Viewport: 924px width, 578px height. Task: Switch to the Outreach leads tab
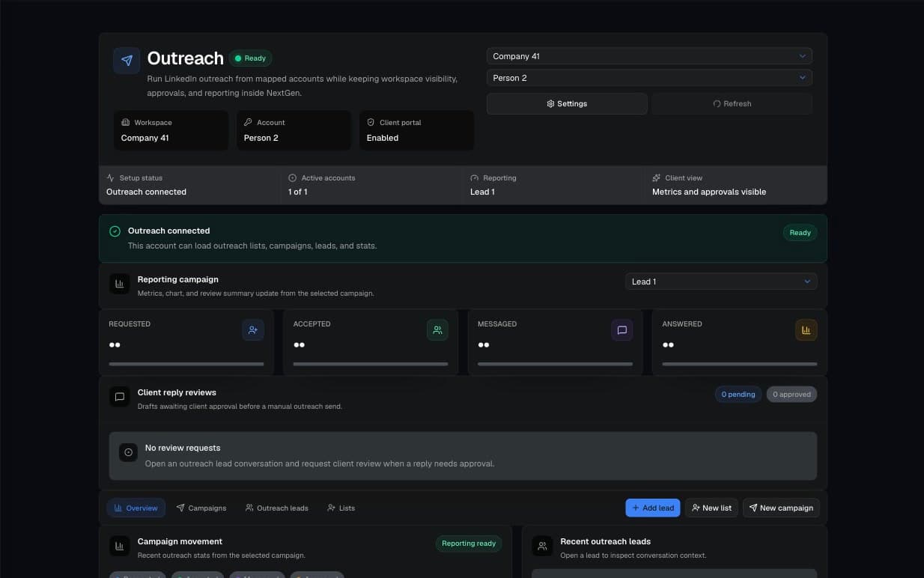click(277, 508)
